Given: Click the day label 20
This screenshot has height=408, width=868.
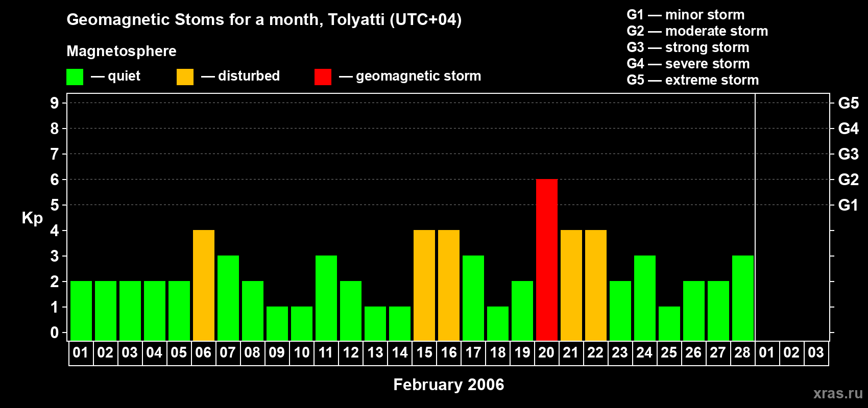Looking at the screenshot, I should point(546,352).
